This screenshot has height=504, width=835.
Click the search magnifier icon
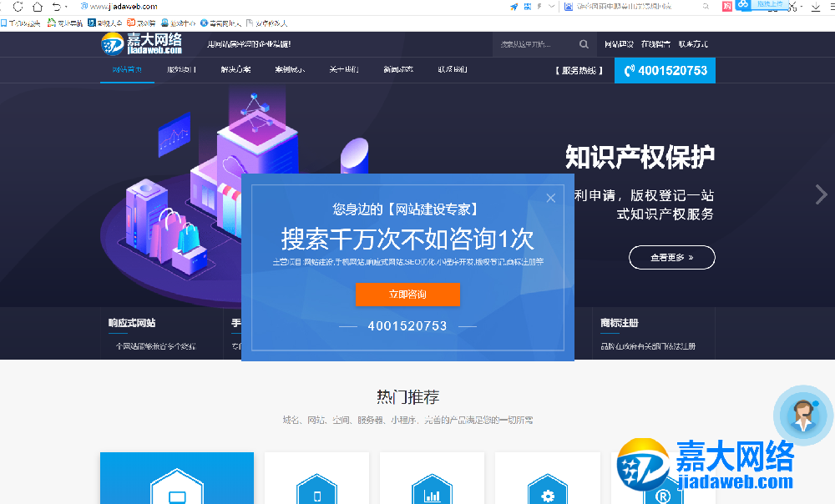[x=584, y=44]
